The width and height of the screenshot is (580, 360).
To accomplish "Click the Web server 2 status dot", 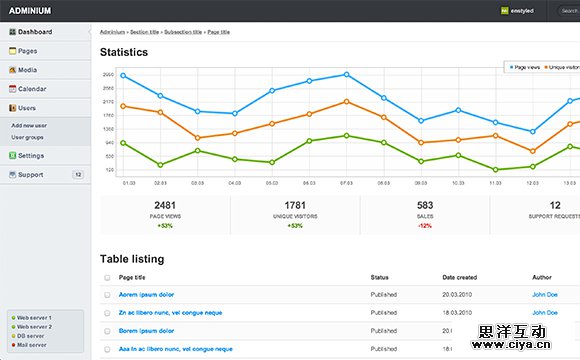I will (13, 327).
